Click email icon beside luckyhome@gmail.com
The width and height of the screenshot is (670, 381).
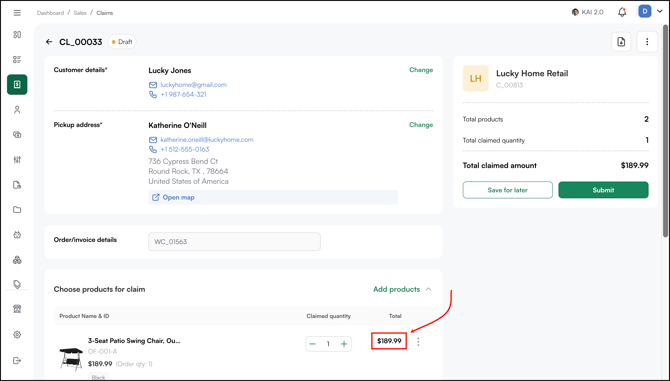[x=153, y=85]
